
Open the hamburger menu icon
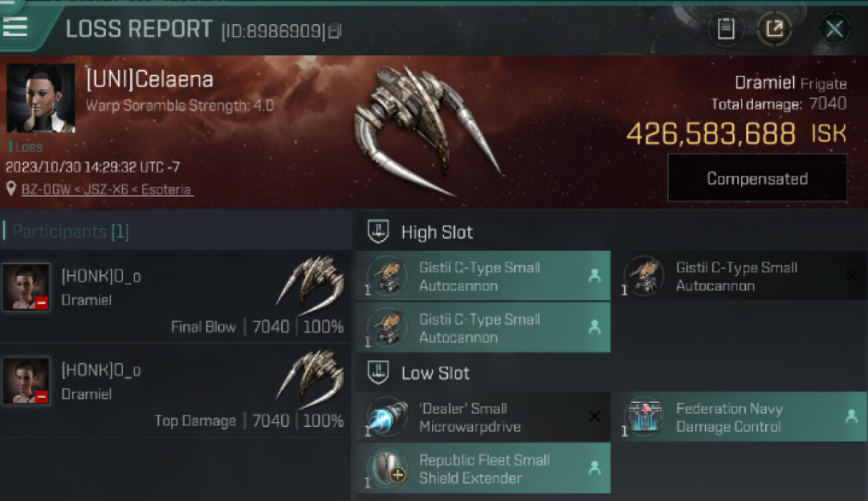coord(15,26)
